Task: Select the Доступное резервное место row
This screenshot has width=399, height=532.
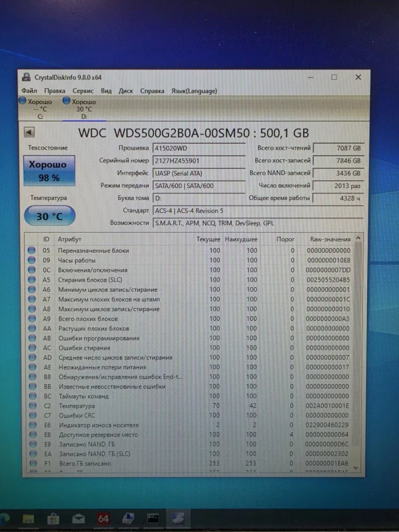Action: point(190,435)
